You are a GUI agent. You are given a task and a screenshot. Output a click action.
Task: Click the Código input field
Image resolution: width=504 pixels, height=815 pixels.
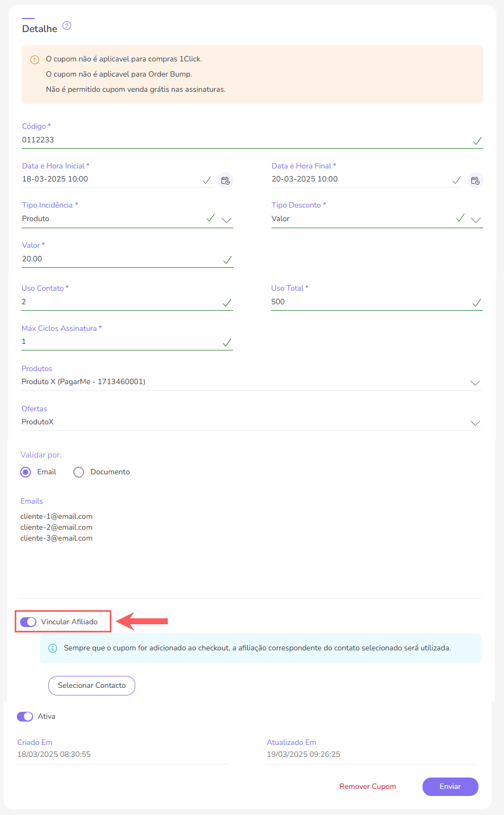[x=244, y=140]
